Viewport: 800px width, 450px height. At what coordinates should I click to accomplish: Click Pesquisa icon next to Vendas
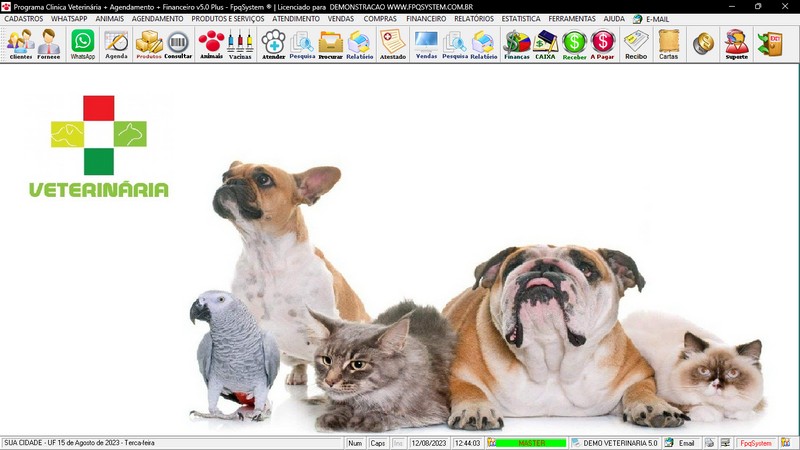455,44
